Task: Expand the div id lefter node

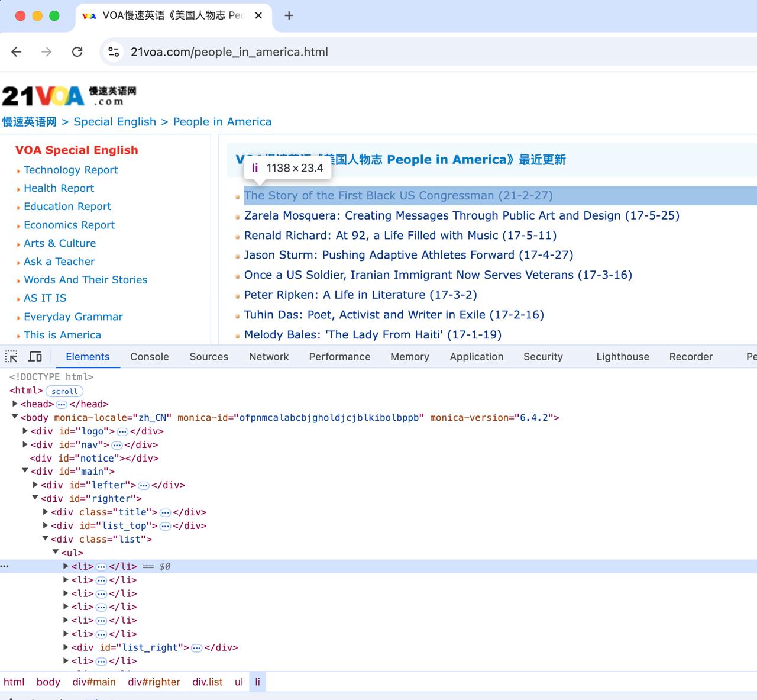Action: [x=35, y=485]
